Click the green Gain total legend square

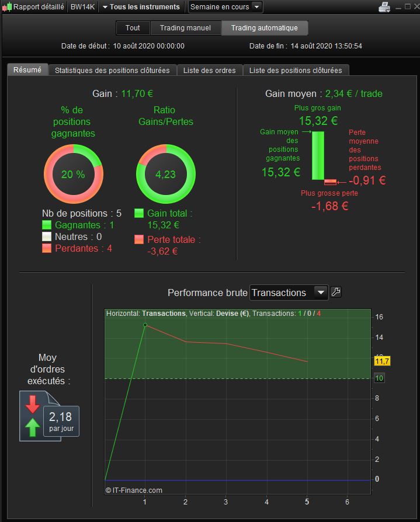tap(139, 213)
